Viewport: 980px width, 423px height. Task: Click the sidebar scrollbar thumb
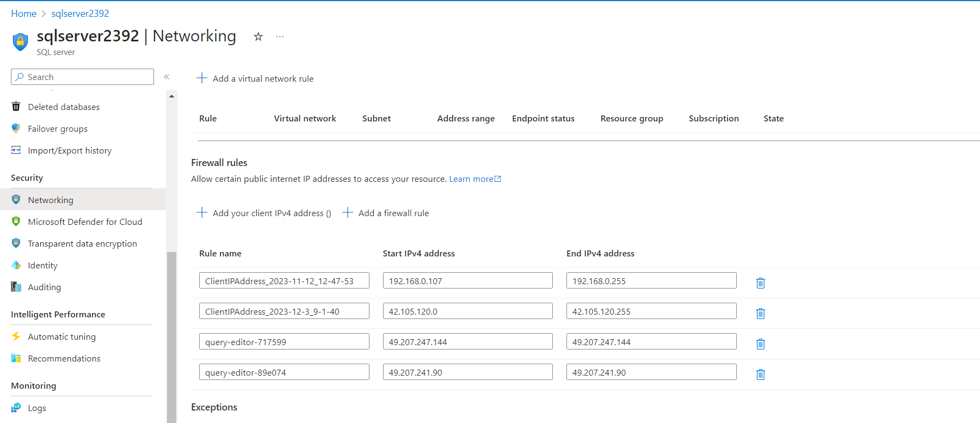tap(171, 338)
